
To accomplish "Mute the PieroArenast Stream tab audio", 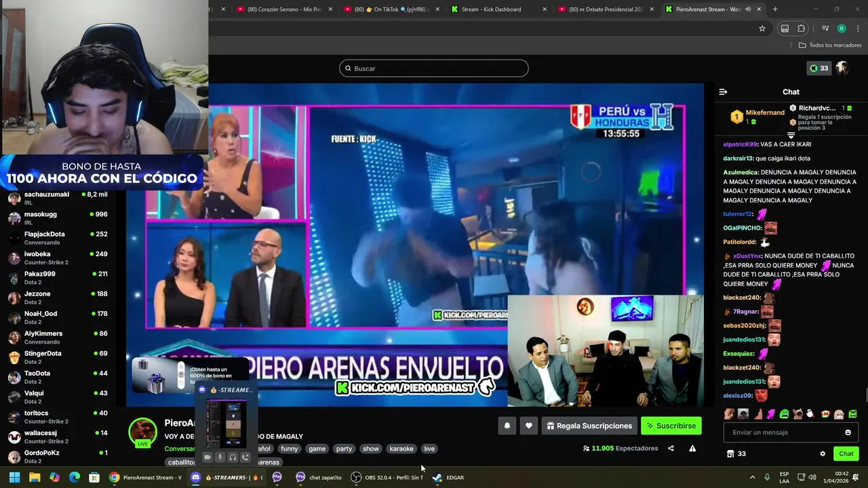I will pyautogui.click(x=748, y=9).
